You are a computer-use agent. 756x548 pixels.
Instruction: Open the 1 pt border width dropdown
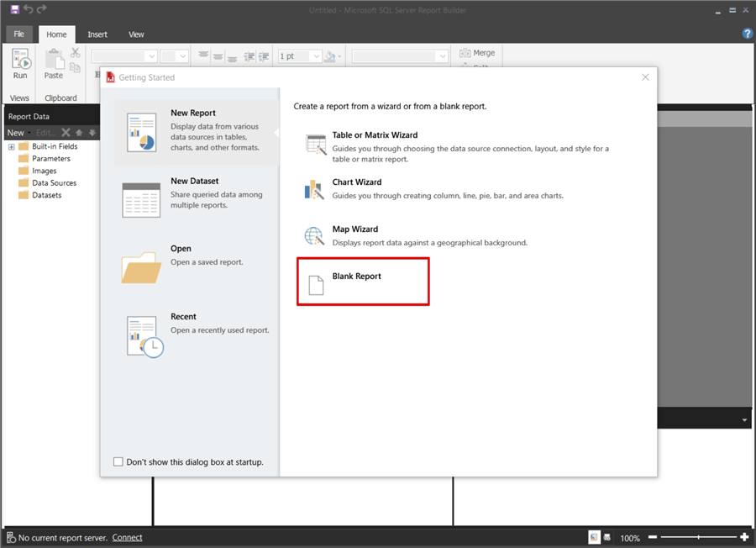coord(317,56)
